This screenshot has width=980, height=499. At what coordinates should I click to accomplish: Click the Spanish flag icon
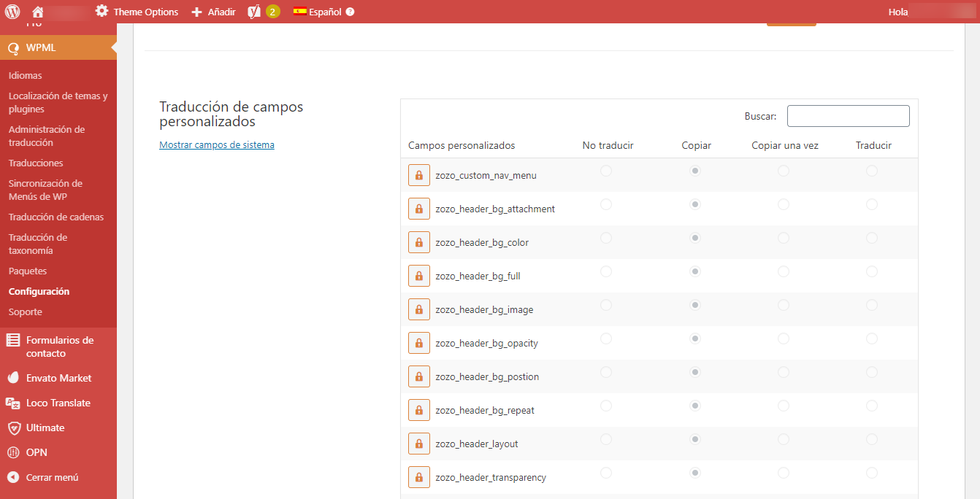299,12
